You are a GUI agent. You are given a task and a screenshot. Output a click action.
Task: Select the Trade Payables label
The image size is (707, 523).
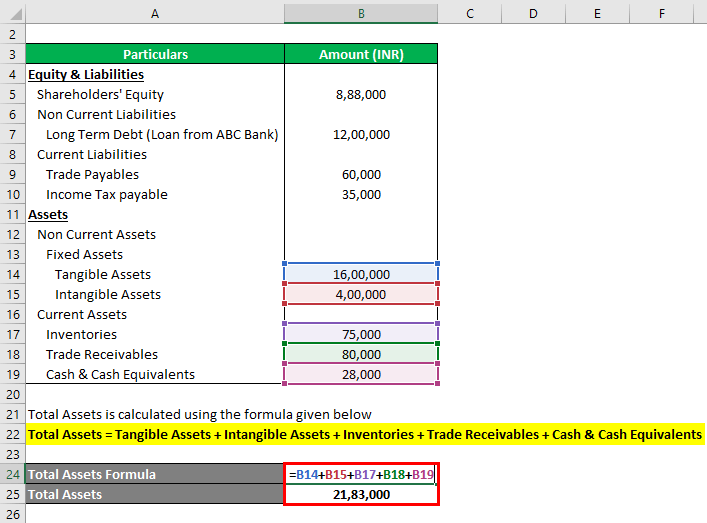click(x=92, y=174)
